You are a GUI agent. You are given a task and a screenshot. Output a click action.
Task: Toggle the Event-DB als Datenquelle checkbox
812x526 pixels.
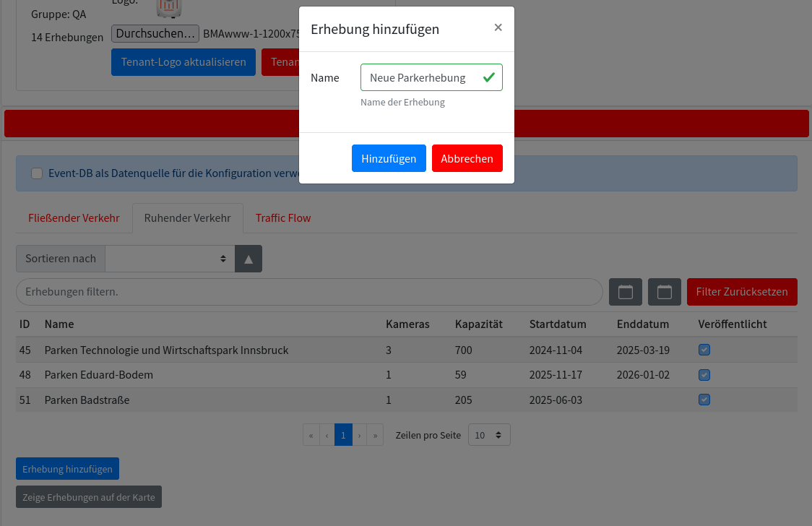click(37, 173)
